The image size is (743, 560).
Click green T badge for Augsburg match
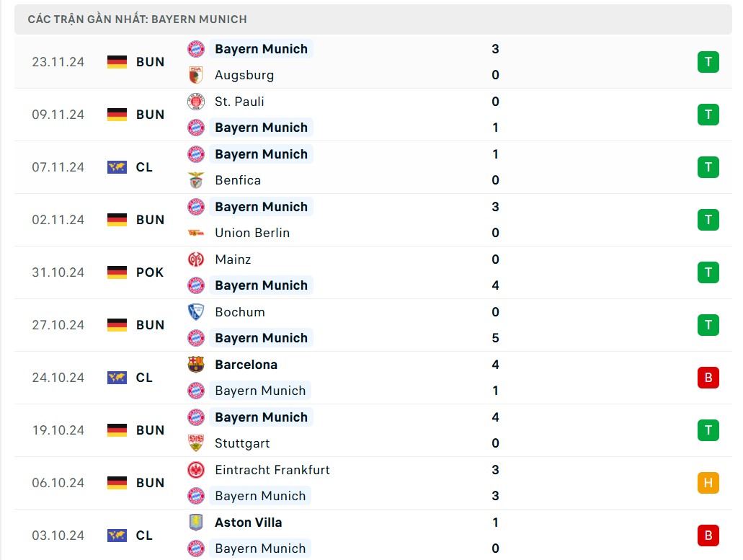[708, 62]
